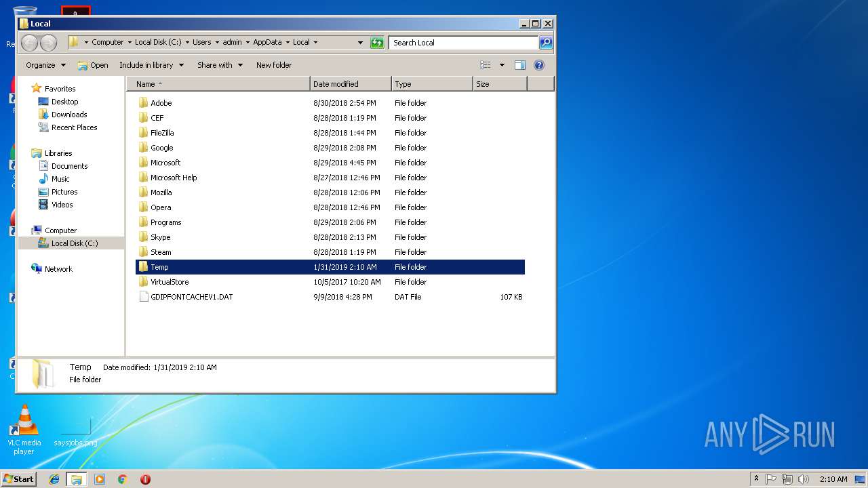This screenshot has height=488, width=868.
Task: Select the Mozilla folder icon
Action: coord(143,192)
